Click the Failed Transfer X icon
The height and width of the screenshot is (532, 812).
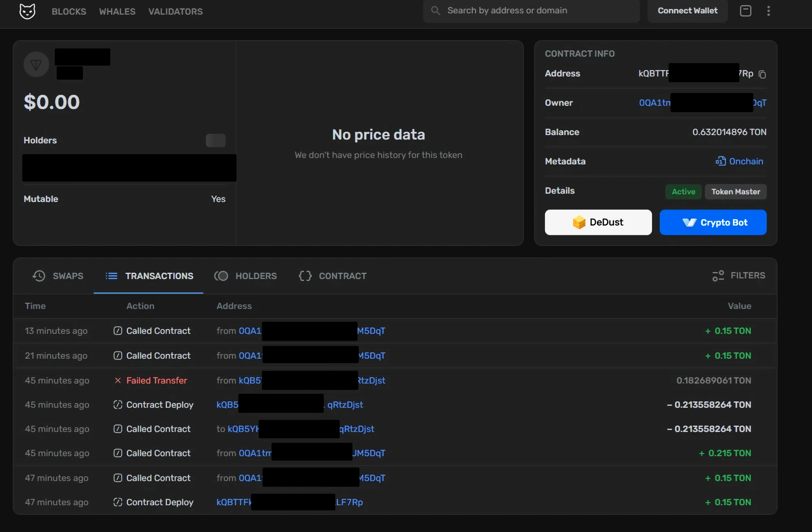[x=118, y=380]
